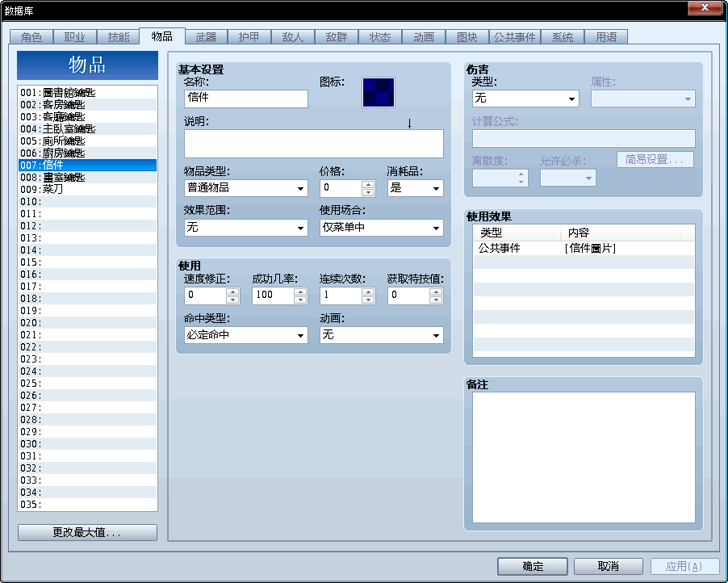Switch to the 护甲 tab
The width and height of the screenshot is (728, 583).
249,37
